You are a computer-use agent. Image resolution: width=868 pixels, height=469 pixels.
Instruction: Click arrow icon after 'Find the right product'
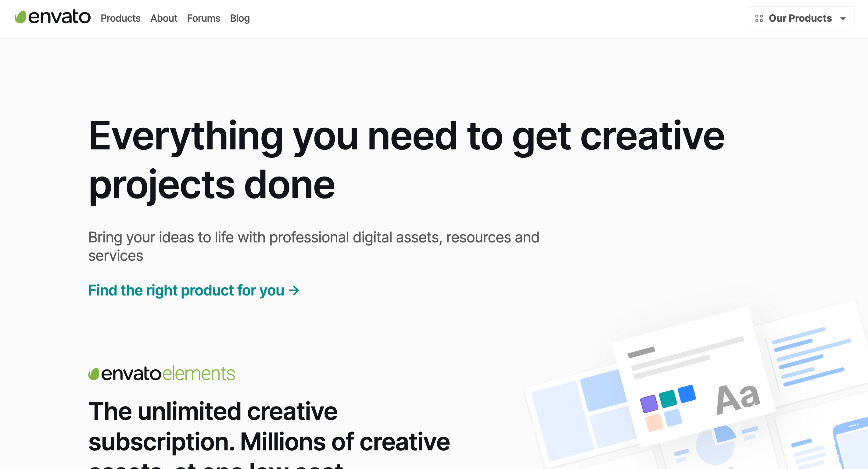(x=294, y=290)
